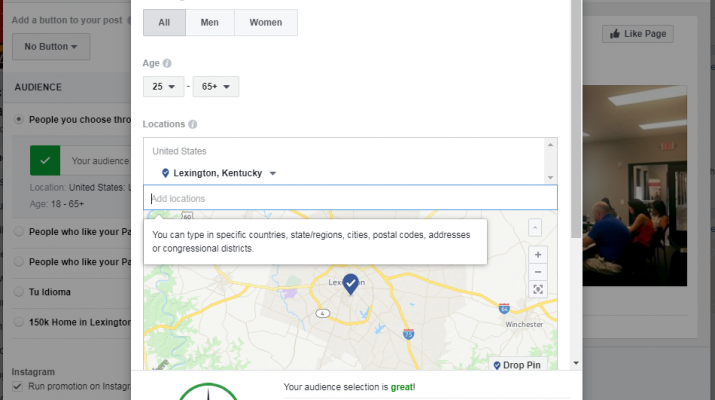Click the 'Add a button to your post' label

67,20
